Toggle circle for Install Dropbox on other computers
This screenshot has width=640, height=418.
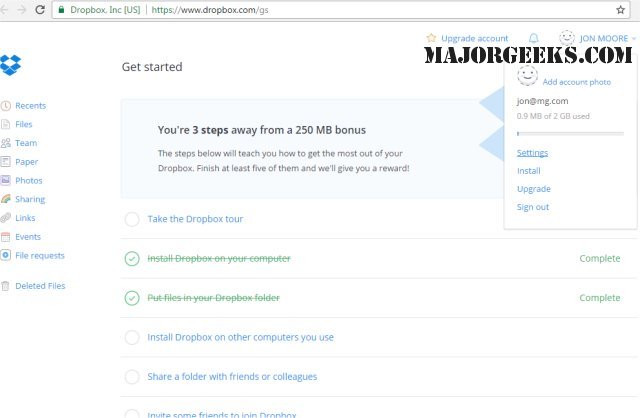pyautogui.click(x=132, y=338)
